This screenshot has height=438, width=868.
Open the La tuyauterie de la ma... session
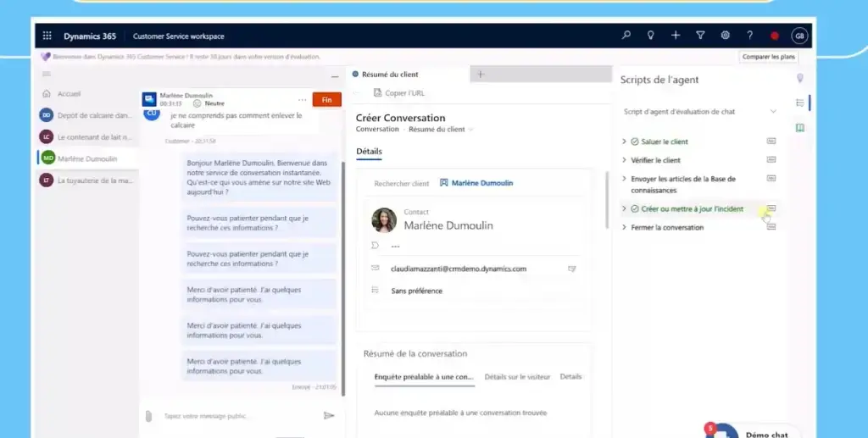click(x=87, y=180)
